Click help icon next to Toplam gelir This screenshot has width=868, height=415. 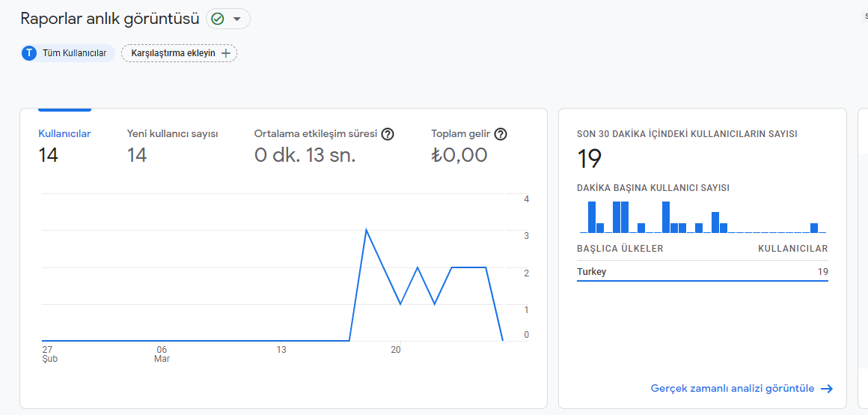tap(501, 134)
